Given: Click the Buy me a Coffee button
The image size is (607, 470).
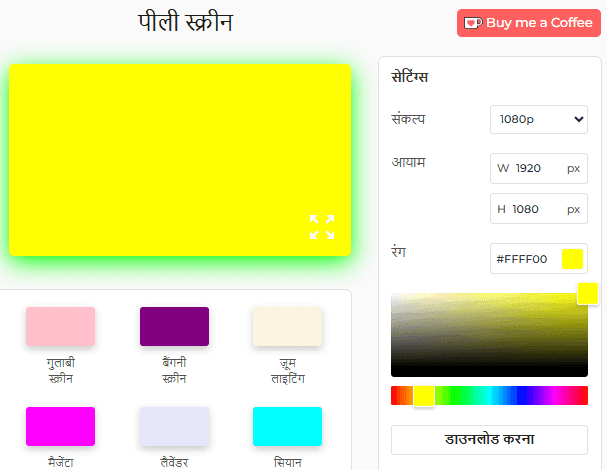Looking at the screenshot, I should tap(528, 23).
